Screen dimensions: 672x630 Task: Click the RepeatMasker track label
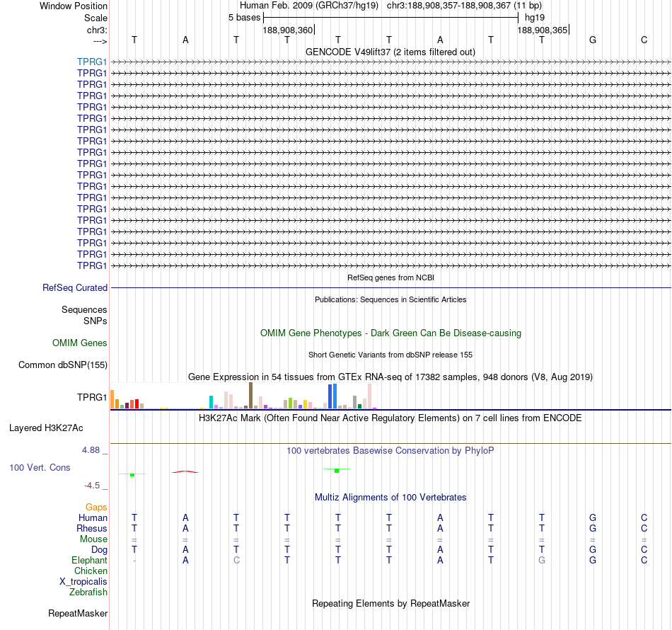tap(78, 613)
